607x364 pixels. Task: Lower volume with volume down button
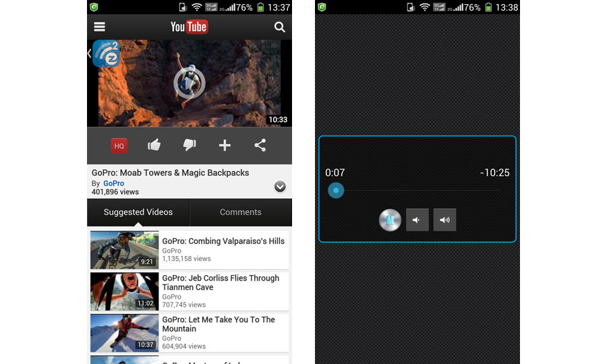pos(417,220)
